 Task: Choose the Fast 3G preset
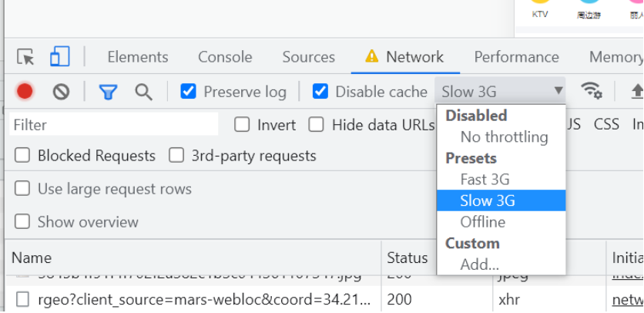[x=485, y=180]
